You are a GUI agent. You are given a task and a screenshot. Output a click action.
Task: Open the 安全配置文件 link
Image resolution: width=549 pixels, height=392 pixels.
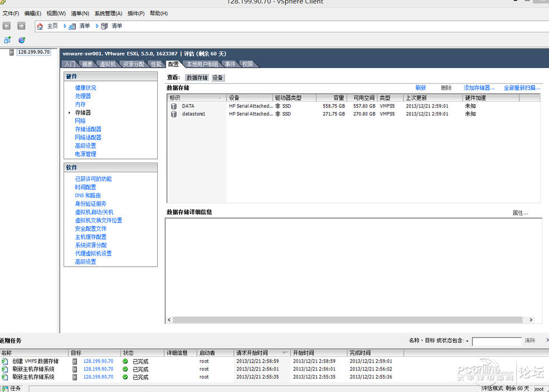point(91,229)
